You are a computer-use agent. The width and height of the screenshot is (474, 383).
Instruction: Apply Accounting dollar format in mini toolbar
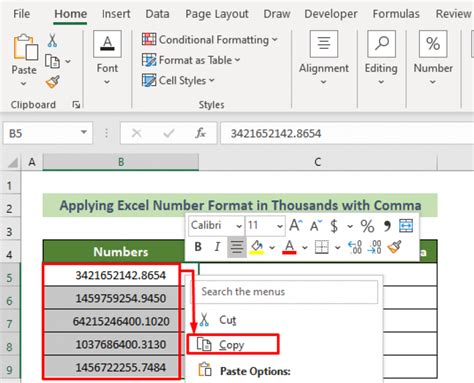coord(334,226)
